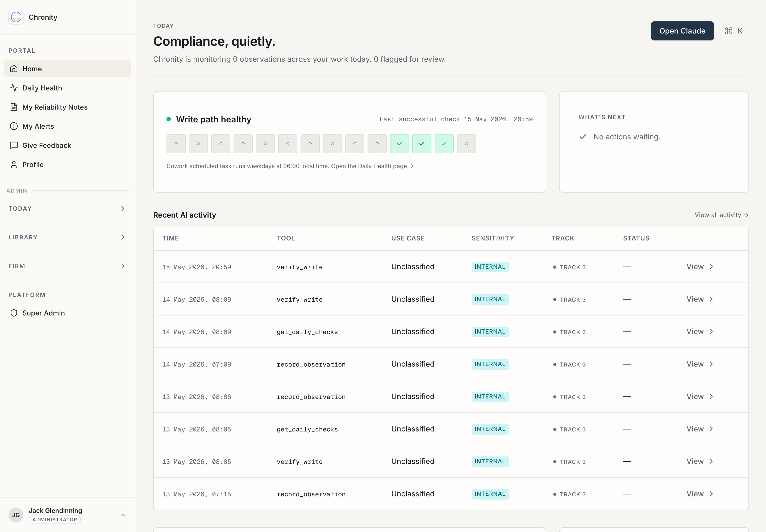
Task: Click chevron on the 13 May 08:06 row
Action: coord(711,396)
